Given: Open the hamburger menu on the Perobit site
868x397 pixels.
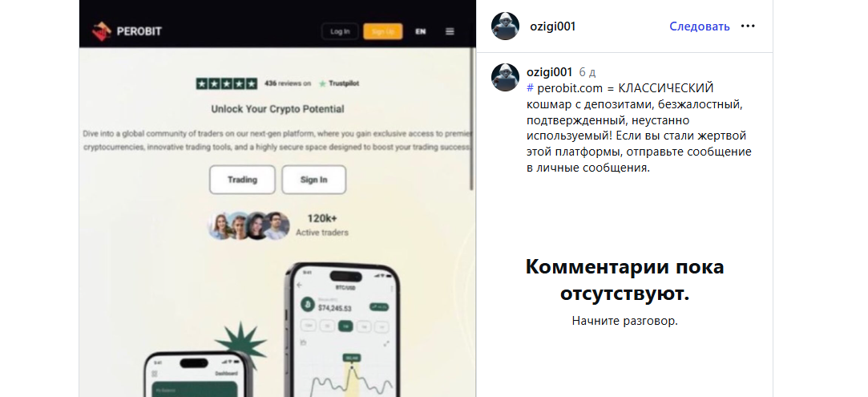Looking at the screenshot, I should 450,31.
